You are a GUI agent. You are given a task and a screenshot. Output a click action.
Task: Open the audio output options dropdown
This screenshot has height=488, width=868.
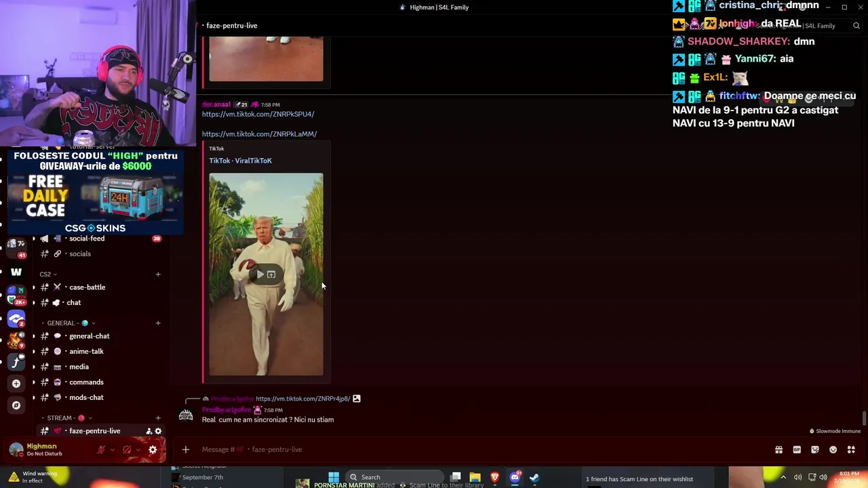pyautogui.click(x=138, y=449)
